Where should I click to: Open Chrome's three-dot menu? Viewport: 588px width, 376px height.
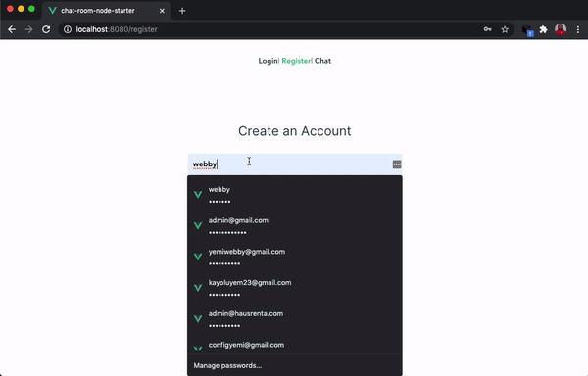click(578, 29)
